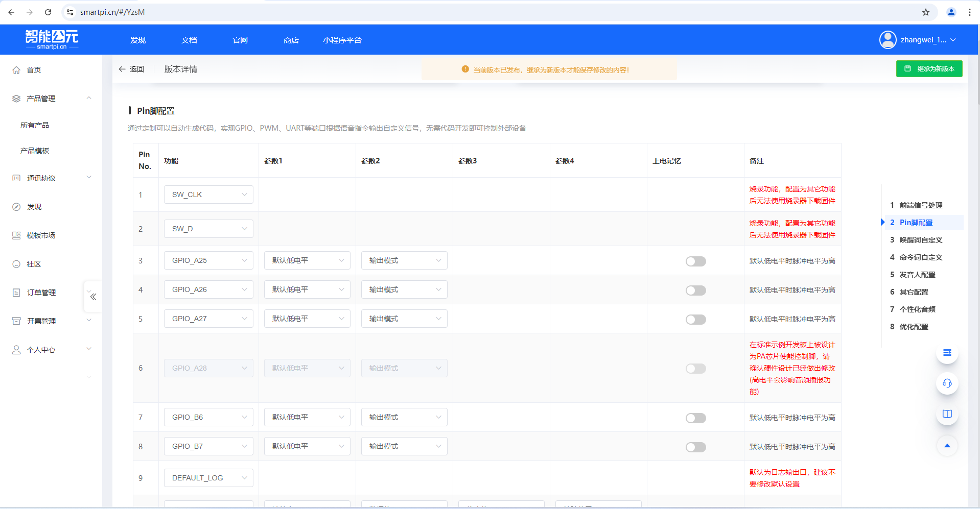Click the 继承为新版本 button

pos(929,69)
